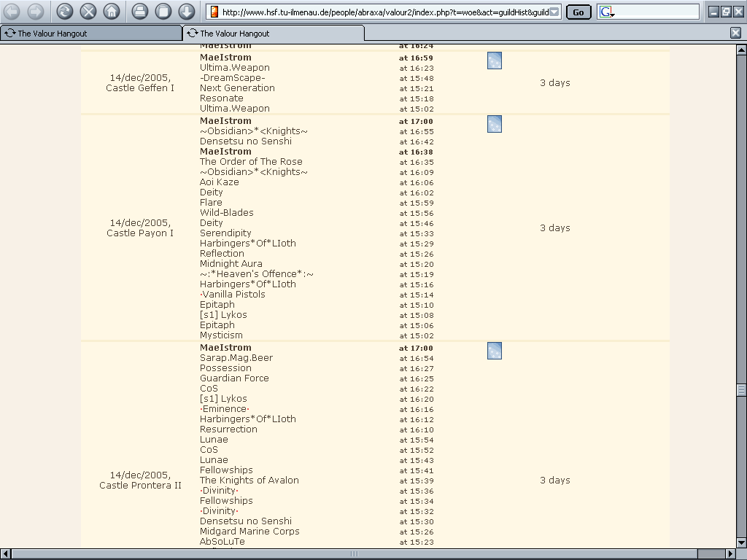Click 'AbSoLuTe' guild name
The height and width of the screenshot is (560, 747).
222,542
